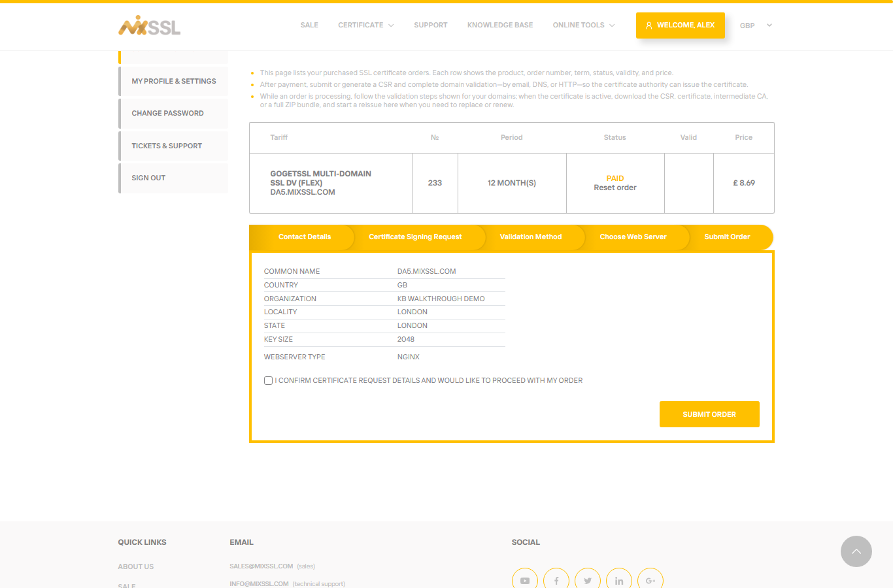
Task: Click the PAID status text
Action: click(x=615, y=178)
